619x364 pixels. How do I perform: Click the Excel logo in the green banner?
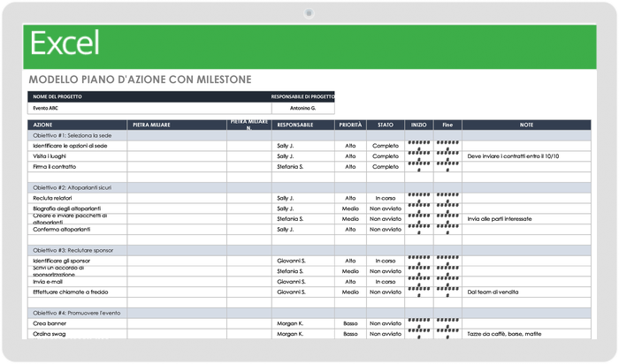(x=65, y=43)
